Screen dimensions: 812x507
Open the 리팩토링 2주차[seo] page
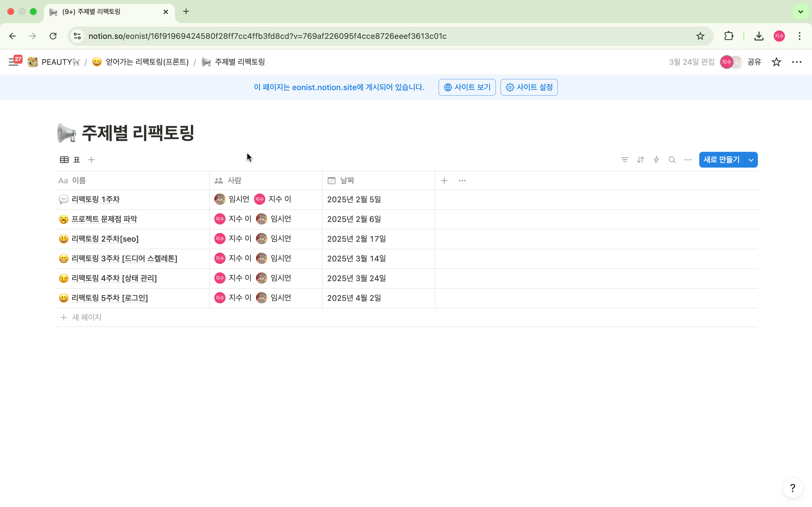[x=105, y=239]
